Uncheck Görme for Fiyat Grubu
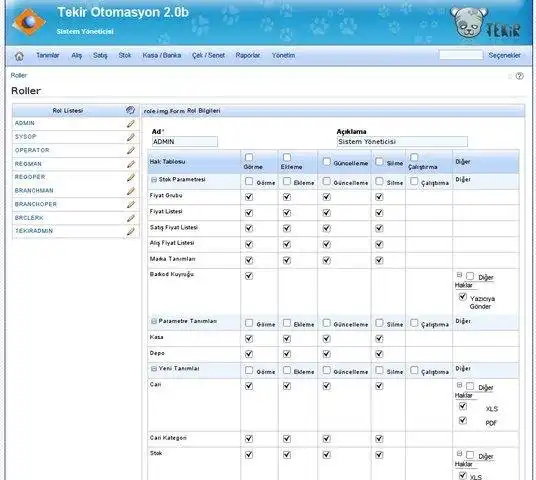This screenshot has height=480, width=536. click(x=249, y=197)
